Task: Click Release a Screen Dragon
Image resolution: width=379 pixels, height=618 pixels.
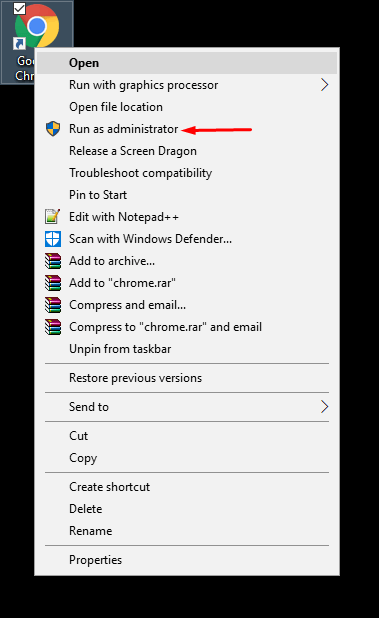Action: pyautogui.click(x=187, y=151)
